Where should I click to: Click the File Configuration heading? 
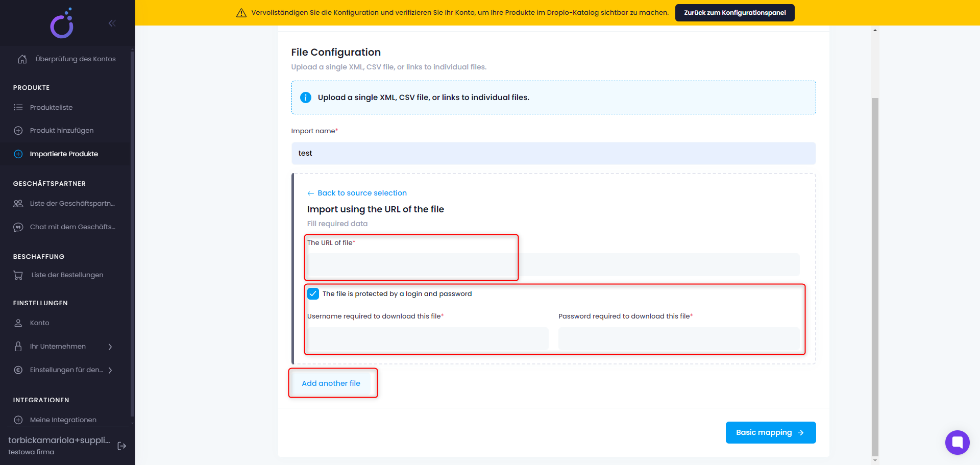[x=336, y=52]
